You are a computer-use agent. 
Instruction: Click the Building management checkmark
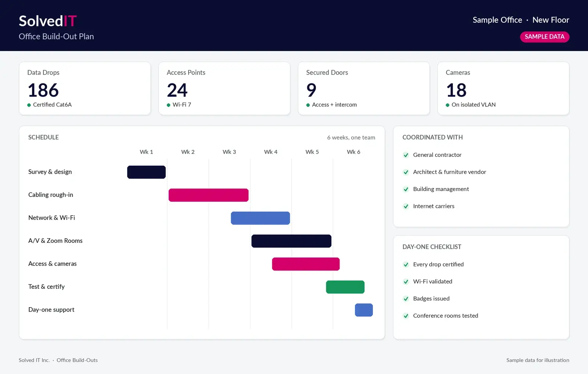click(406, 189)
